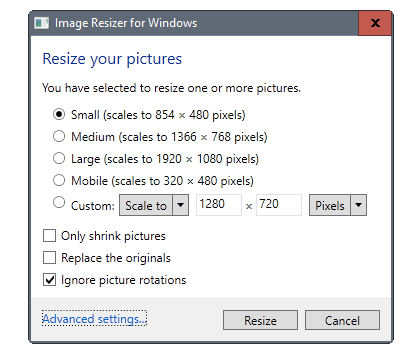
Task: Pick the Large 1920 × 1080 radio option
Action: [x=59, y=158]
